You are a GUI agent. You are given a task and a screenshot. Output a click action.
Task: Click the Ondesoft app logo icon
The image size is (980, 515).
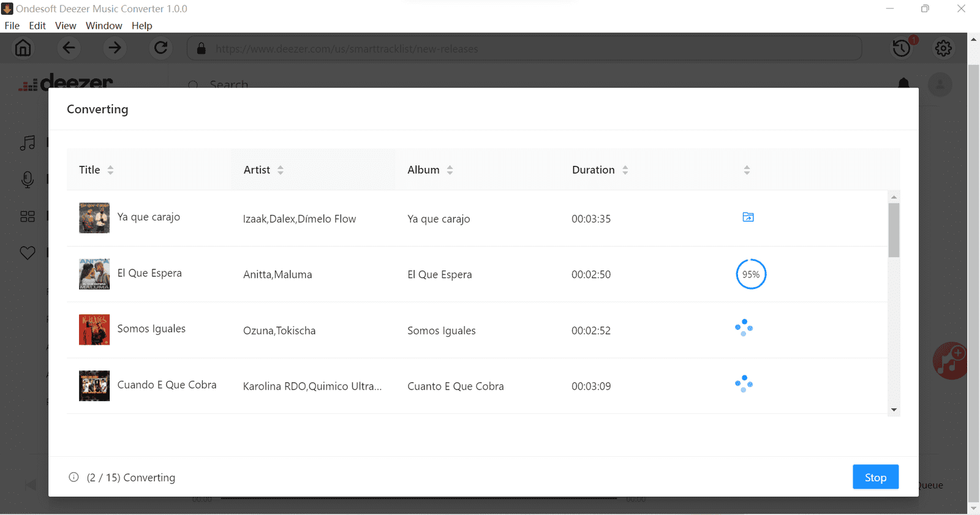7,9
